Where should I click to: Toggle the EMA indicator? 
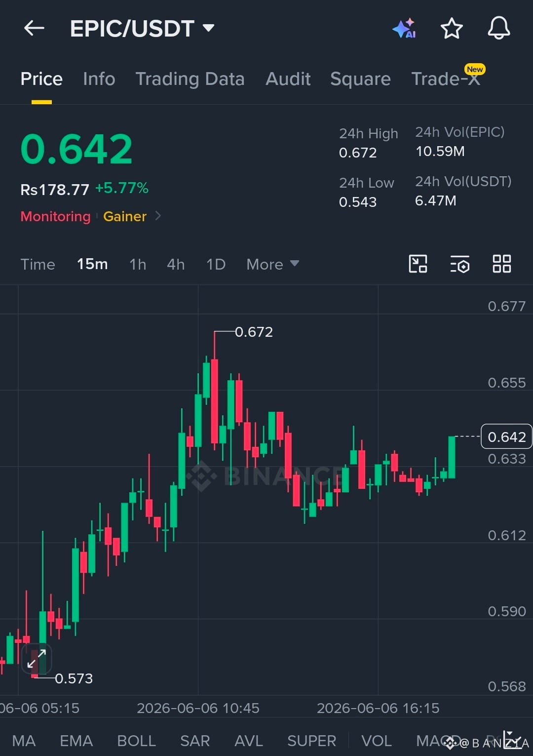click(x=76, y=741)
